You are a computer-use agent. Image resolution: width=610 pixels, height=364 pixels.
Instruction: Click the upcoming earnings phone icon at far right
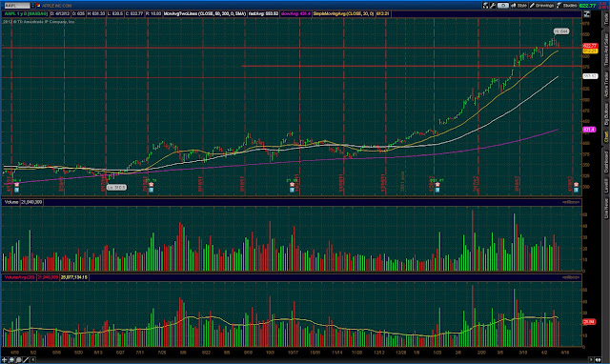click(x=576, y=185)
